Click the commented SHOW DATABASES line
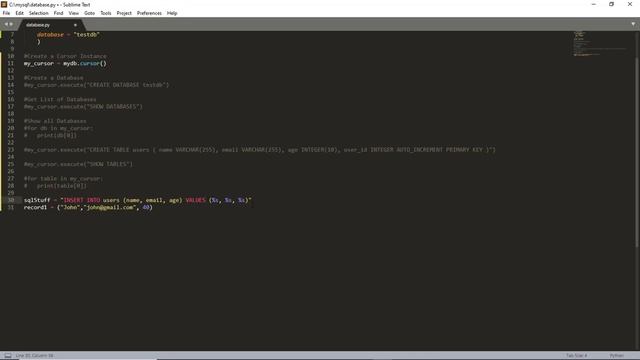The height and width of the screenshot is (360, 640). pyautogui.click(x=83, y=107)
